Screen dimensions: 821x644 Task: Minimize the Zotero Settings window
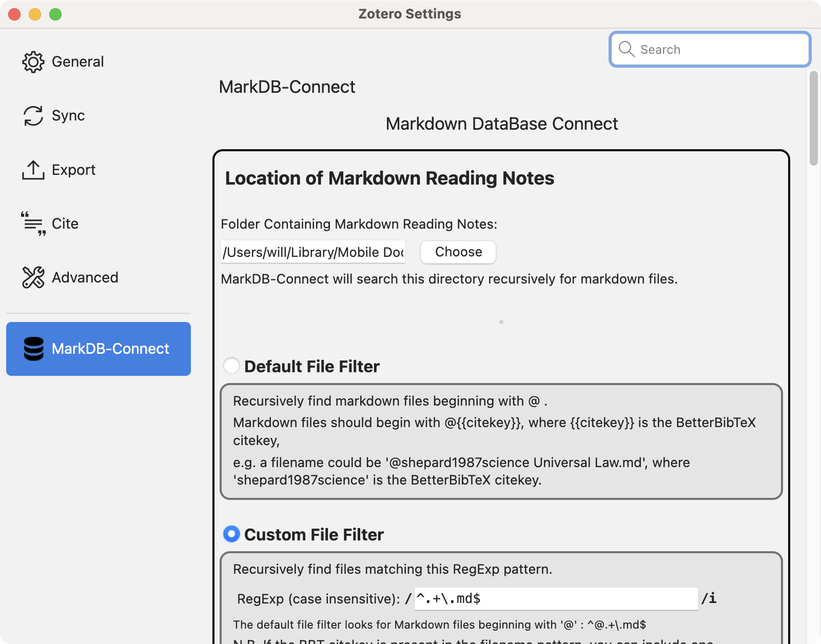(35, 14)
